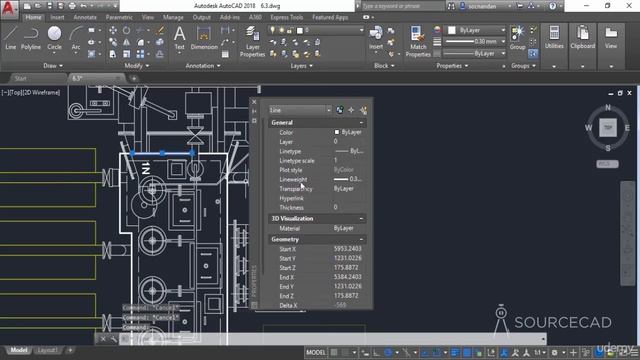The height and width of the screenshot is (360, 640).
Task: Open the Express Tools tab
Action: 287,17
